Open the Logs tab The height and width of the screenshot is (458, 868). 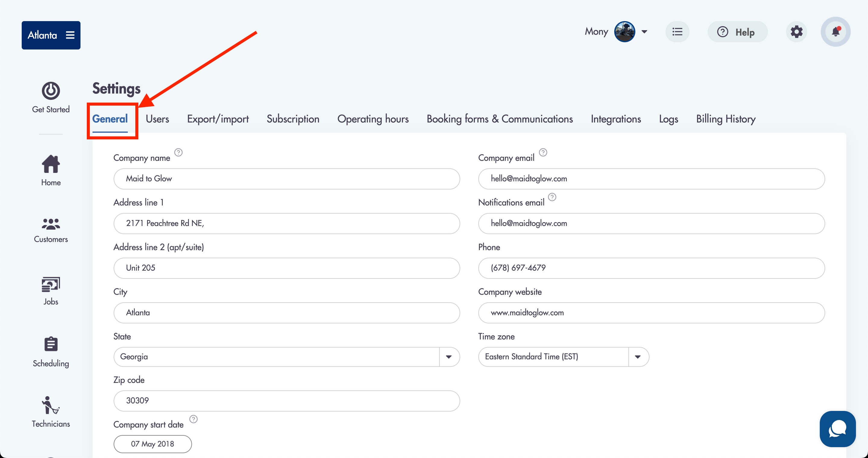668,119
